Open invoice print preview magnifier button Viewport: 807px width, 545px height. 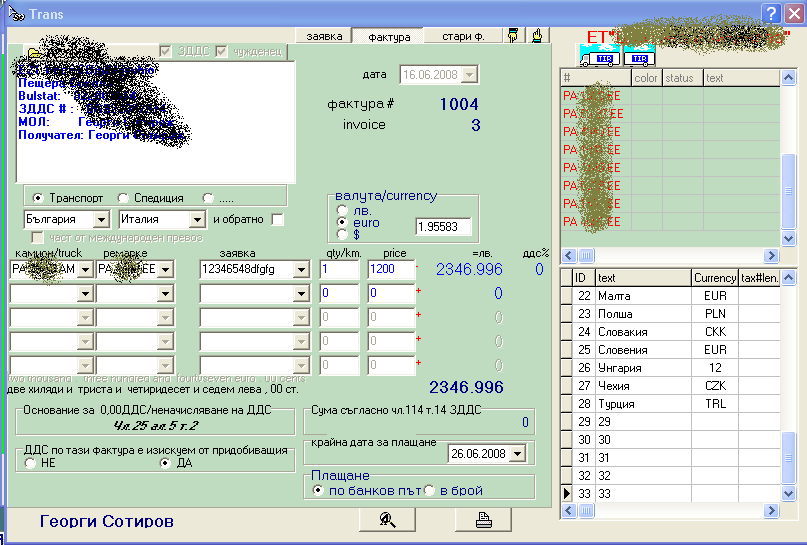coord(387,520)
